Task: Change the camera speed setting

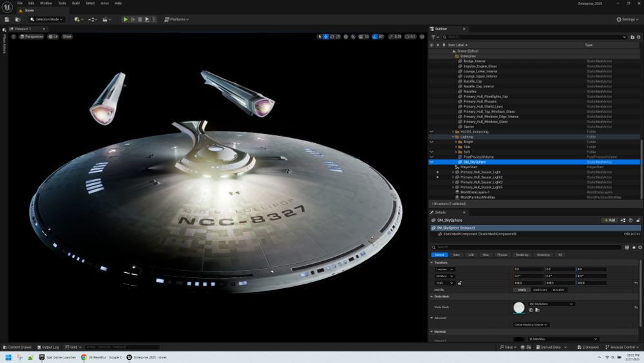Action: [x=410, y=37]
